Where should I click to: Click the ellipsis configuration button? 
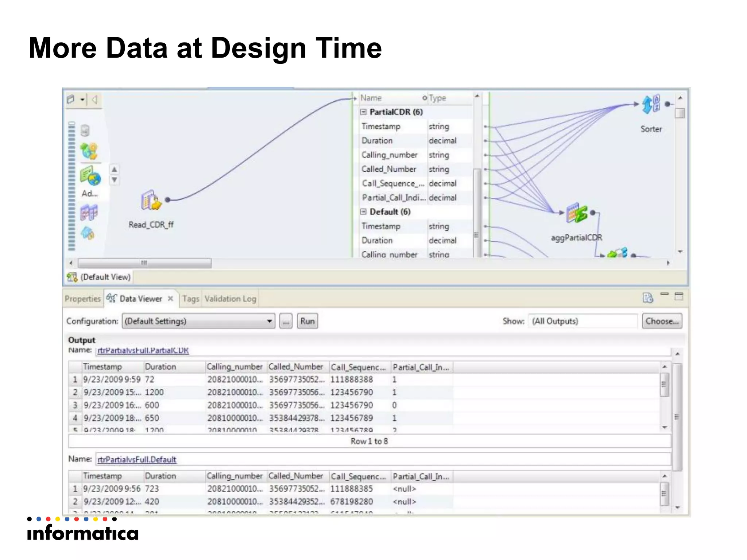coord(286,322)
